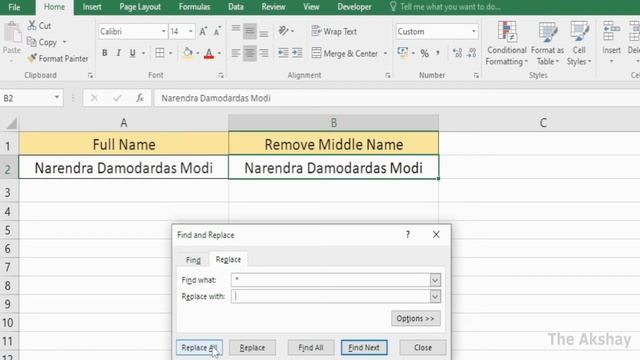Screen dimensions: 640x360
Task: Open the font color dropdown arrow
Action: point(219,53)
